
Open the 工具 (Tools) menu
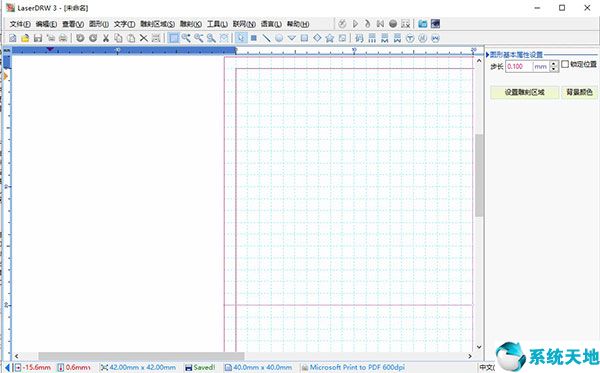(x=217, y=24)
